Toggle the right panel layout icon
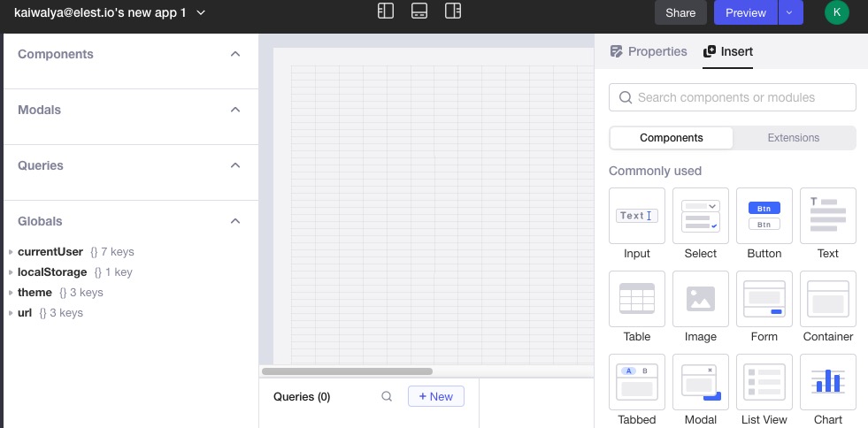Image resolution: width=868 pixels, height=428 pixels. click(453, 11)
